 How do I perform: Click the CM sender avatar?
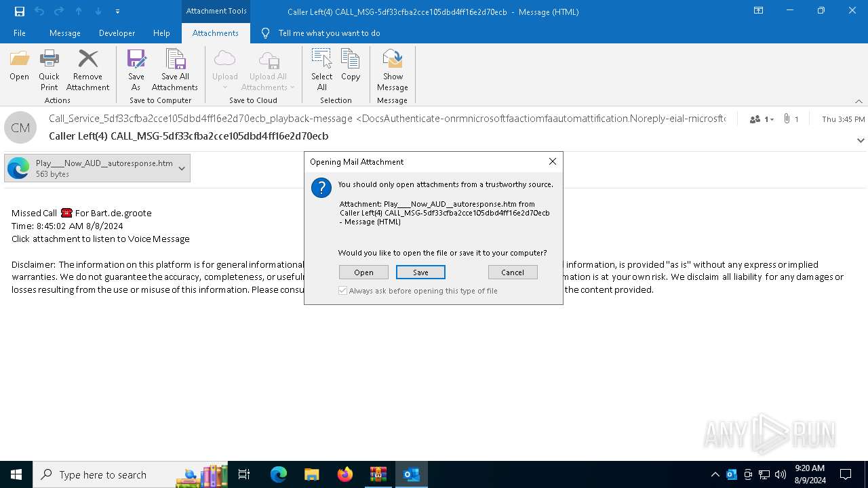tap(20, 127)
